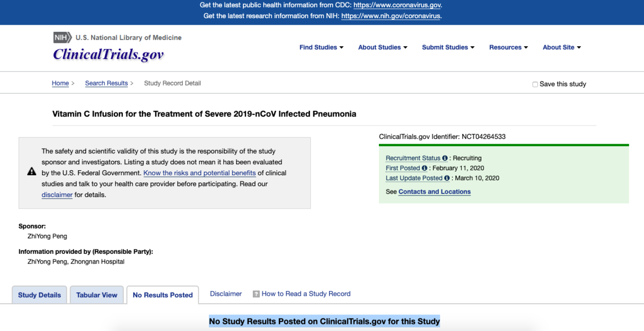Image resolution: width=644 pixels, height=331 pixels.
Task: Expand the About Site dropdown menu
Action: [x=562, y=47]
